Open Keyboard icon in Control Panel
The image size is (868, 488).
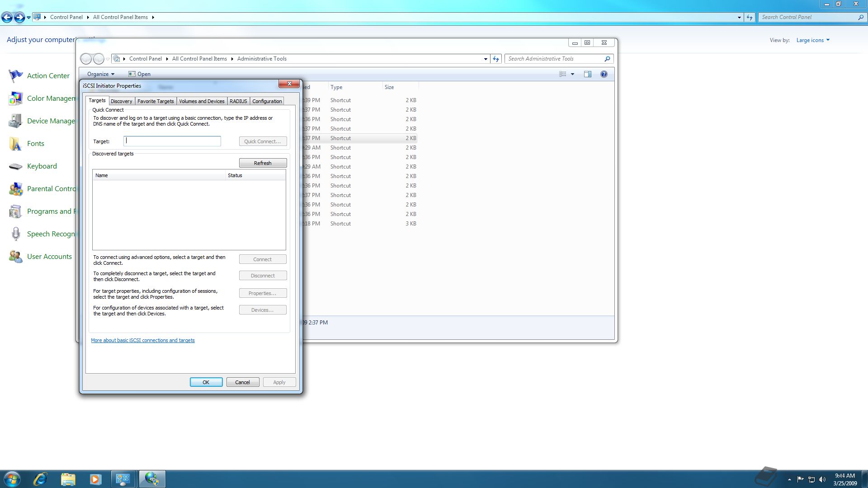(16, 166)
